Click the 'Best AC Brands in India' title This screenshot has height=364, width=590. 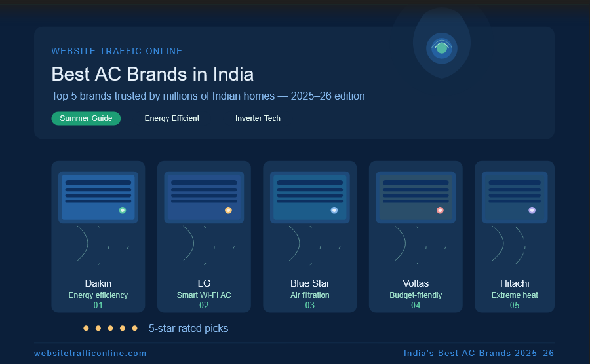[x=152, y=74]
